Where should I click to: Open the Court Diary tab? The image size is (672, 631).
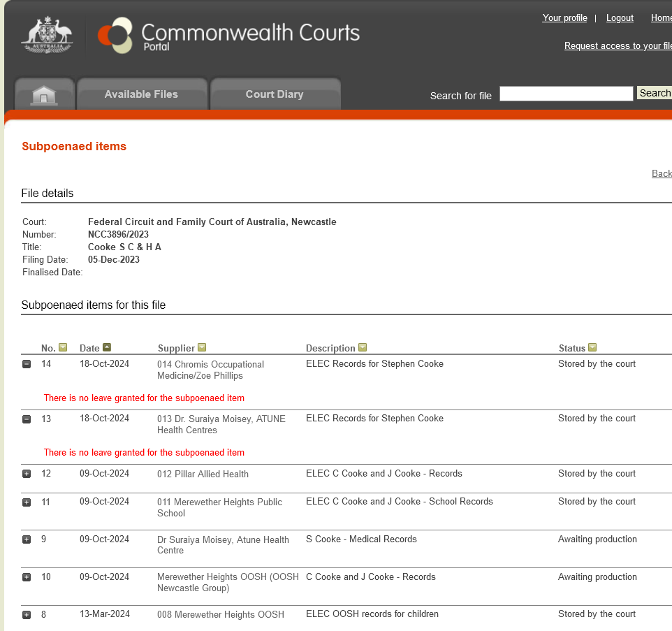pos(275,94)
